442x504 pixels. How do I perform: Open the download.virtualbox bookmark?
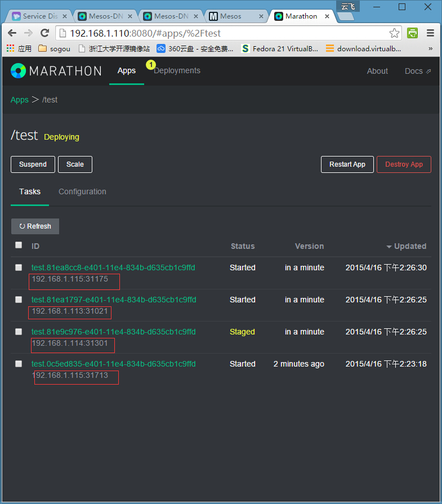[x=364, y=48]
